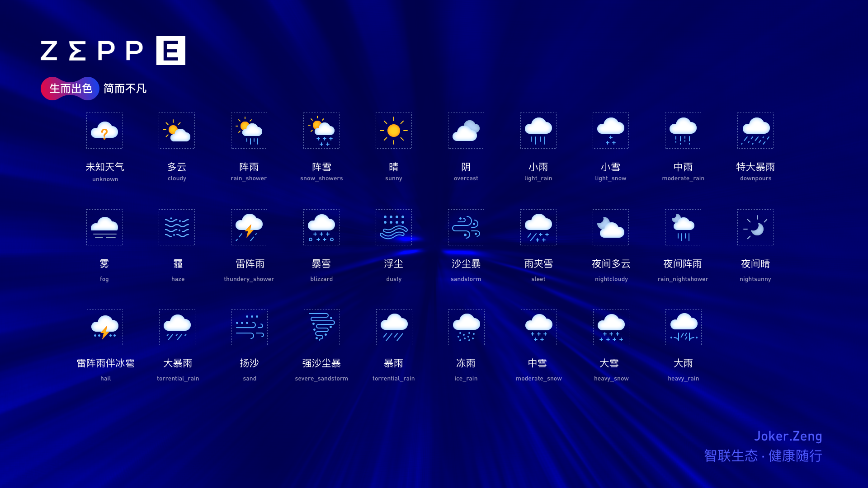868x488 pixels.
Task: Click the moderate_snow weather icon
Action: pyautogui.click(x=539, y=327)
